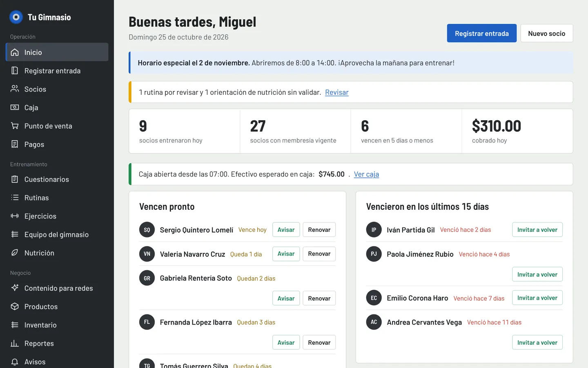The width and height of the screenshot is (588, 368).
Task: Open Reportes in the sidebar
Action: [x=57, y=343]
